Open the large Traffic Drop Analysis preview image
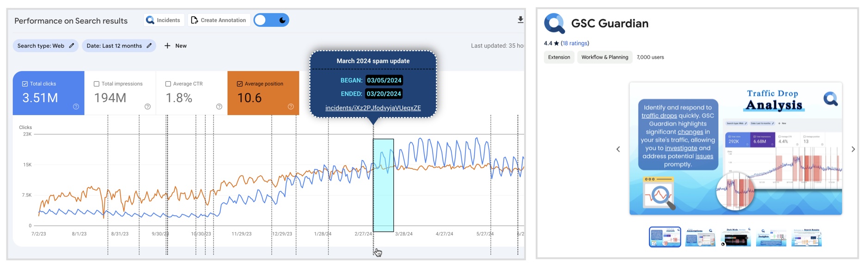Image resolution: width=868 pixels, height=271 pixels. [736, 149]
